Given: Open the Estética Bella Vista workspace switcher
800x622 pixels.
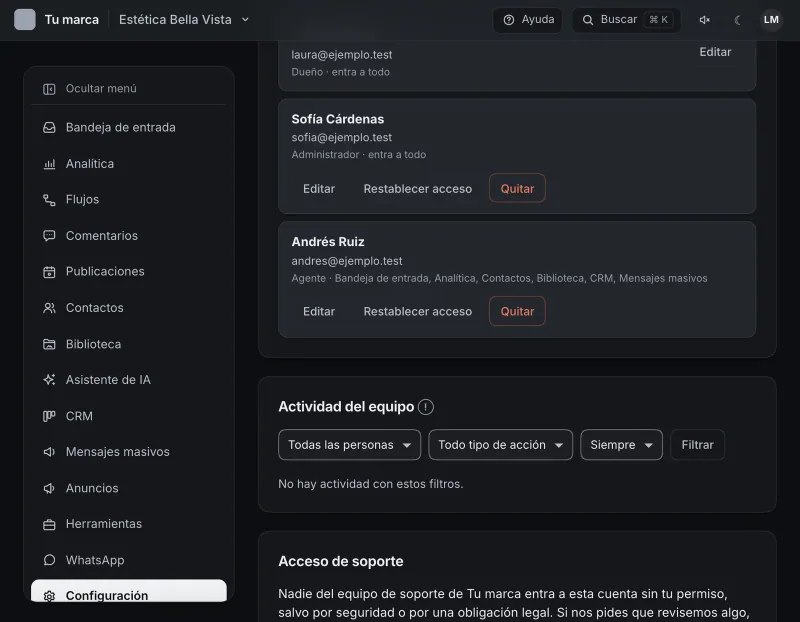Looking at the screenshot, I should click(x=184, y=20).
